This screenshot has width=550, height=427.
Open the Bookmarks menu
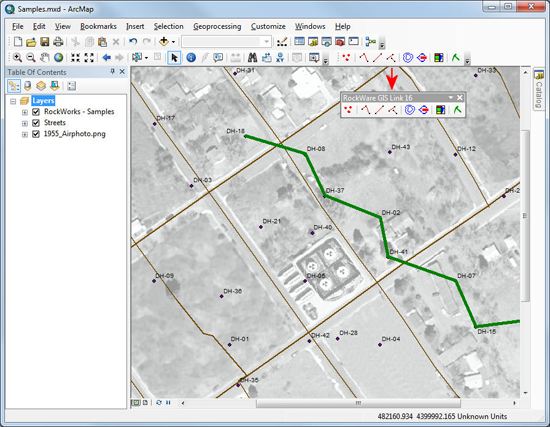click(98, 26)
